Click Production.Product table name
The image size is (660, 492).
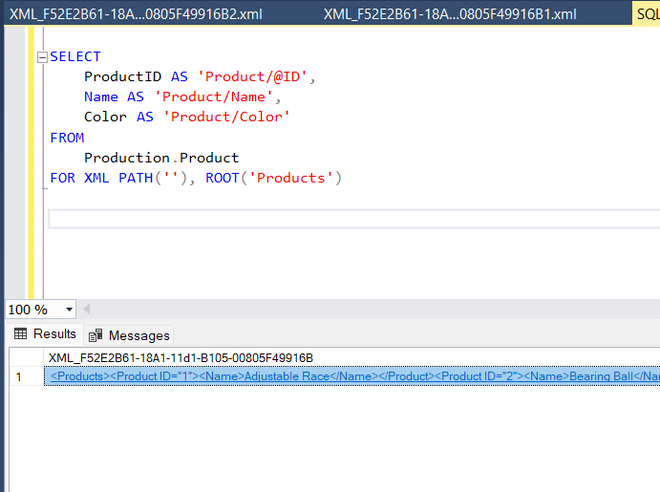coord(162,158)
